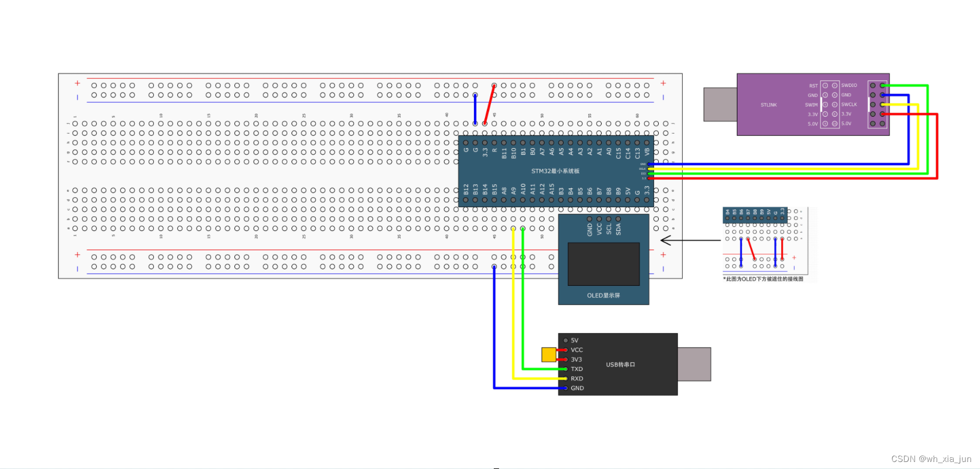Click the VCC pin label on USB serial module
The width and height of the screenshot is (980, 469).
[577, 350]
